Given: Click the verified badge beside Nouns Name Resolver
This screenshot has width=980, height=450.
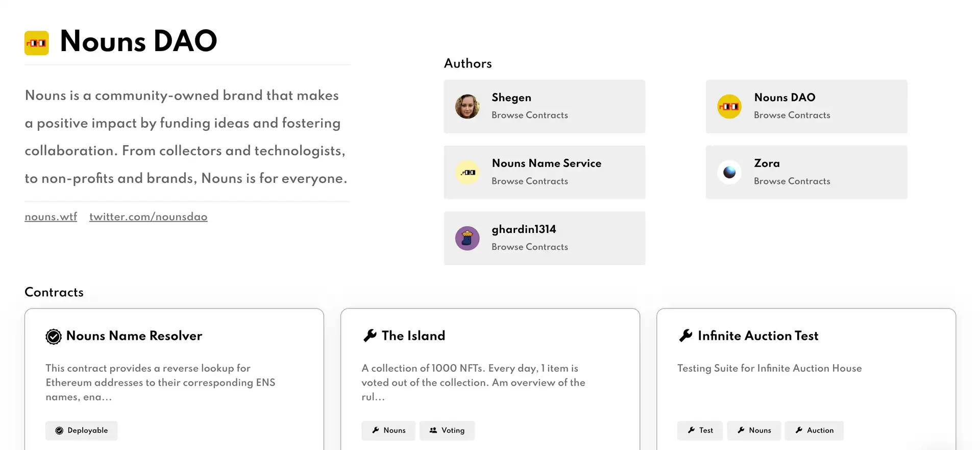Looking at the screenshot, I should [54, 337].
